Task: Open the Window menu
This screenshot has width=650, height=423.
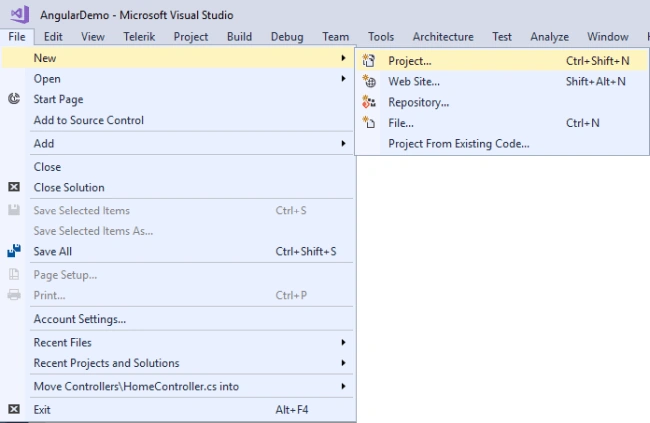Action: tap(608, 36)
